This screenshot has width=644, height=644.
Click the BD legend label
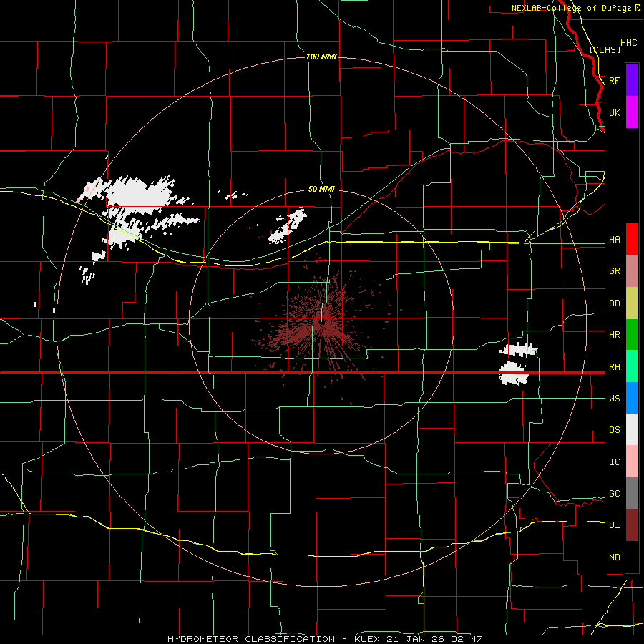pyautogui.click(x=614, y=303)
